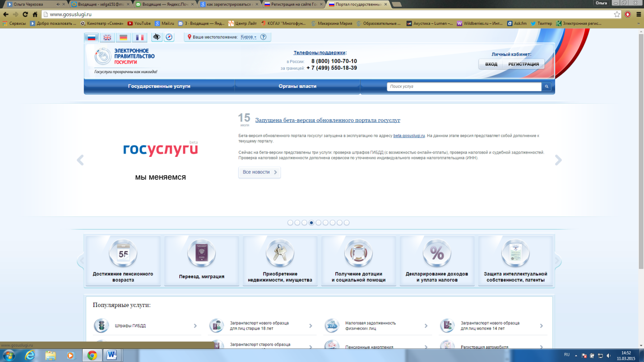Go to next news slide arrow
644x362 pixels.
pyautogui.click(x=558, y=160)
